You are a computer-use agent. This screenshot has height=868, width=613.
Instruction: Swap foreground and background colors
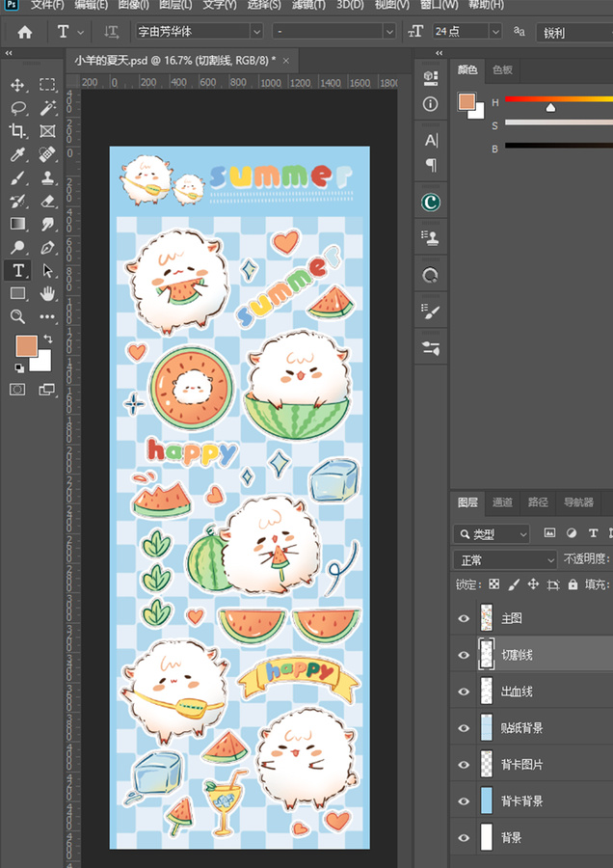48,339
